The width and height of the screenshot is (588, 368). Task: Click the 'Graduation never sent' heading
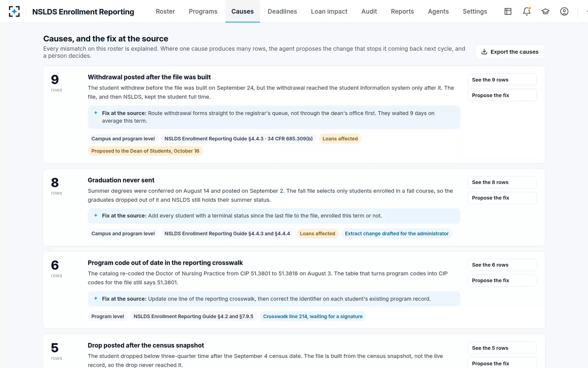[x=121, y=180]
